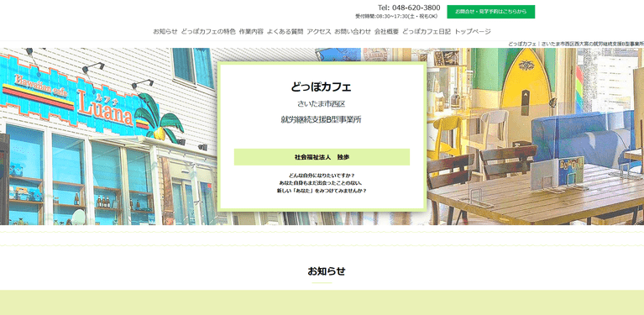Click the 社会福祉法人 独歩 green banner
The width and height of the screenshot is (644, 315).
(322, 157)
